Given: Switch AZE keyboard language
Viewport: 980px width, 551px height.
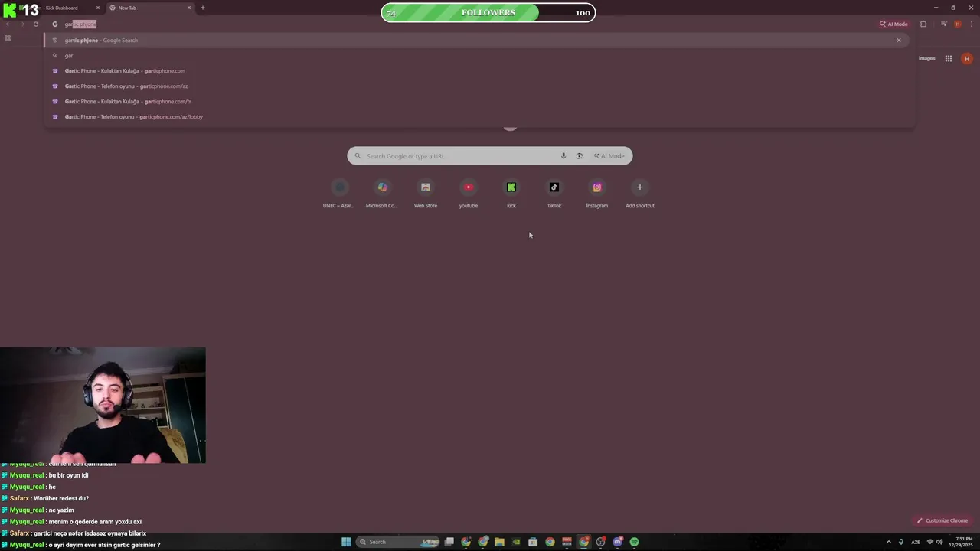Looking at the screenshot, I should (915, 542).
